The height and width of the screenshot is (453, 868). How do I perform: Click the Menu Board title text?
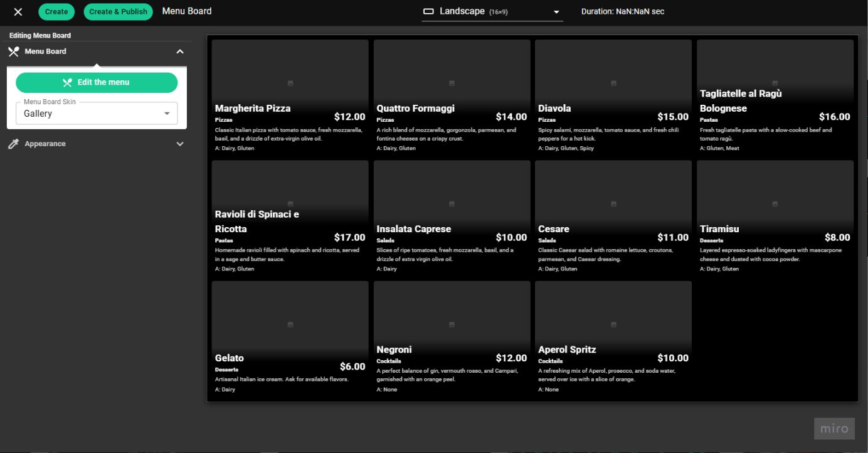click(187, 11)
